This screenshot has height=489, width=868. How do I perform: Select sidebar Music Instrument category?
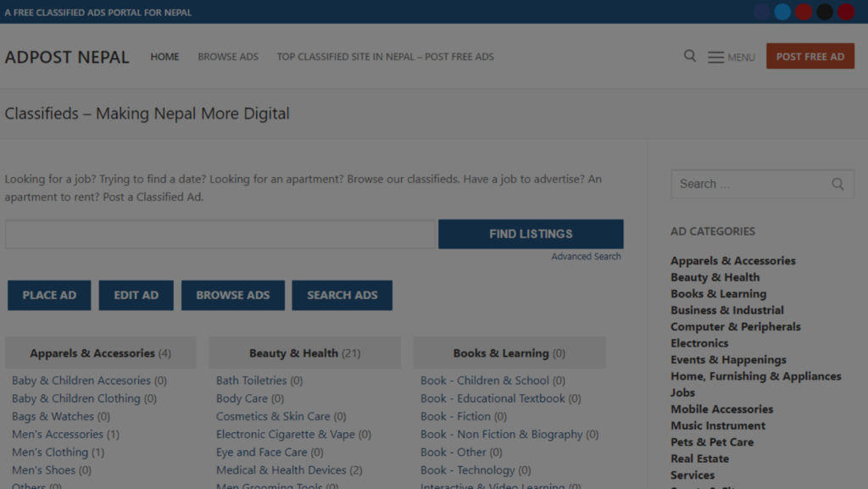[x=718, y=425]
